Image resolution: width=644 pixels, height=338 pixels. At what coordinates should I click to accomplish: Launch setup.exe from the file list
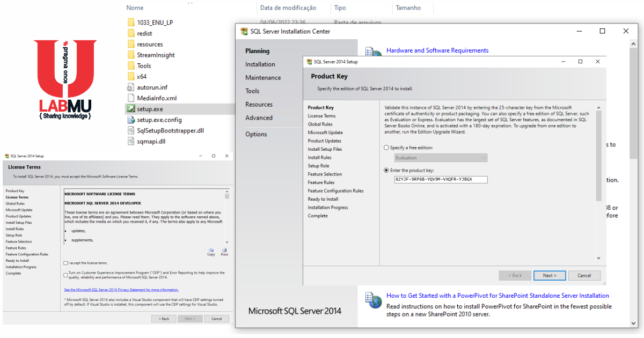click(x=150, y=108)
